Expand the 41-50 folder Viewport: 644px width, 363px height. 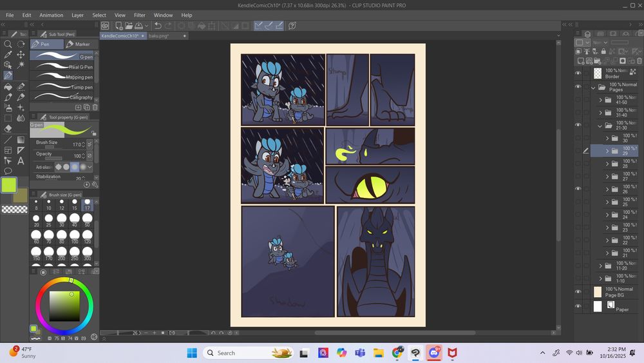[x=601, y=100]
